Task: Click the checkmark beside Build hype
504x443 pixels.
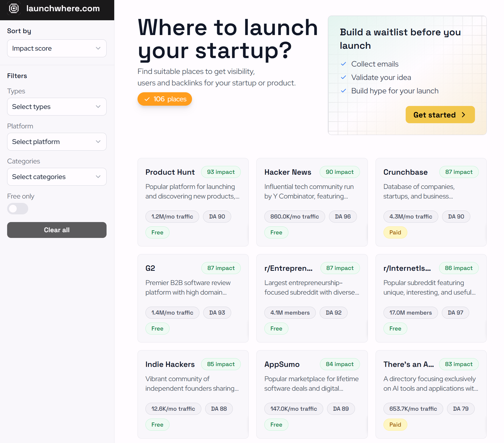Action: pos(343,91)
